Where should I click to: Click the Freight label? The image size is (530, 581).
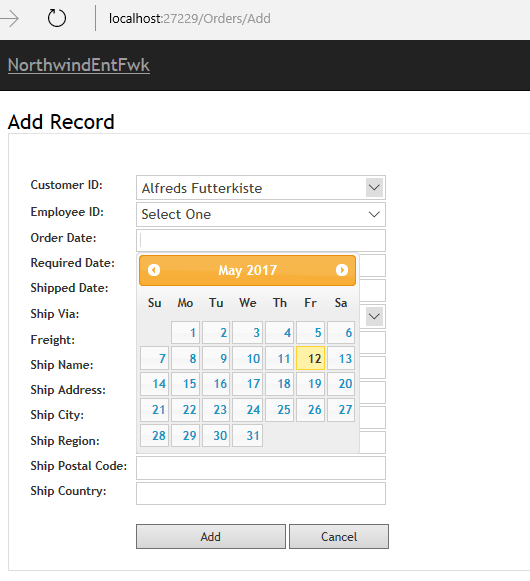(x=53, y=340)
